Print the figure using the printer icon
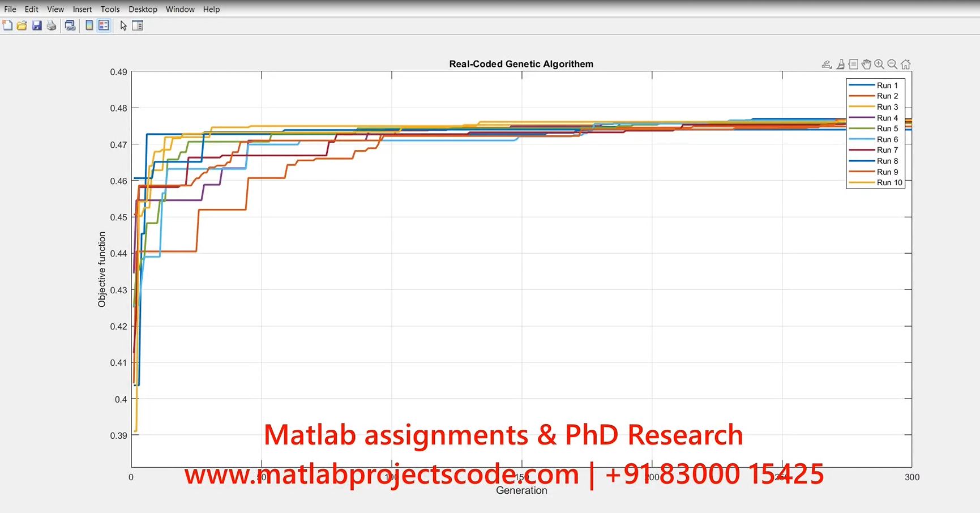 coord(52,25)
